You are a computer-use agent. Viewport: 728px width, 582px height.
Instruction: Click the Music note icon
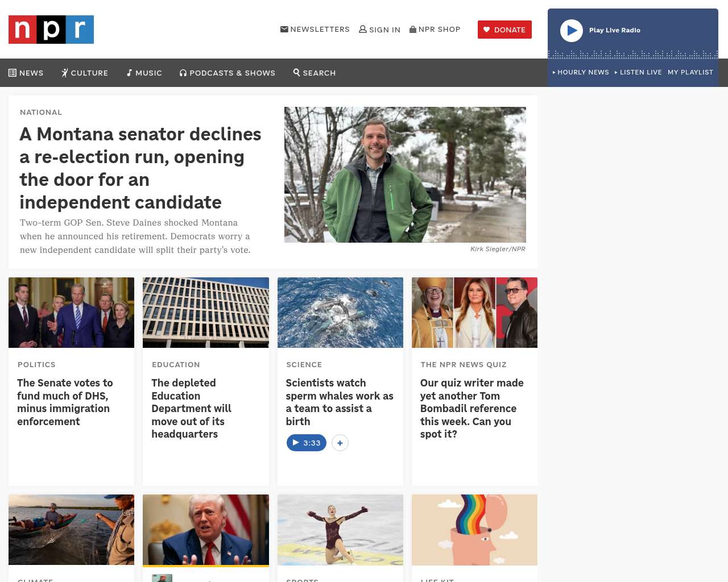[130, 73]
